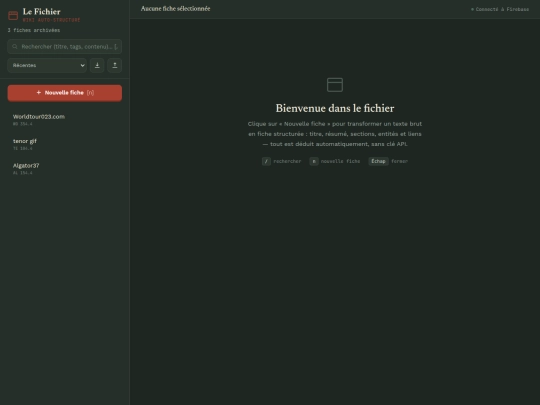This screenshot has height=405, width=540.
Task: Click the Connecté à Firebase status indicator
Action: (x=500, y=9)
